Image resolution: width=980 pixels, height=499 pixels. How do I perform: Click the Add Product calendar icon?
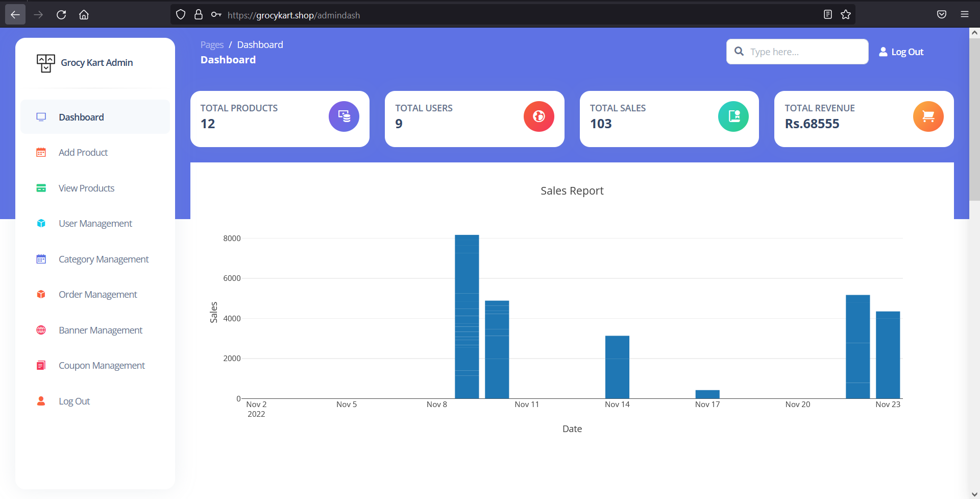click(41, 152)
